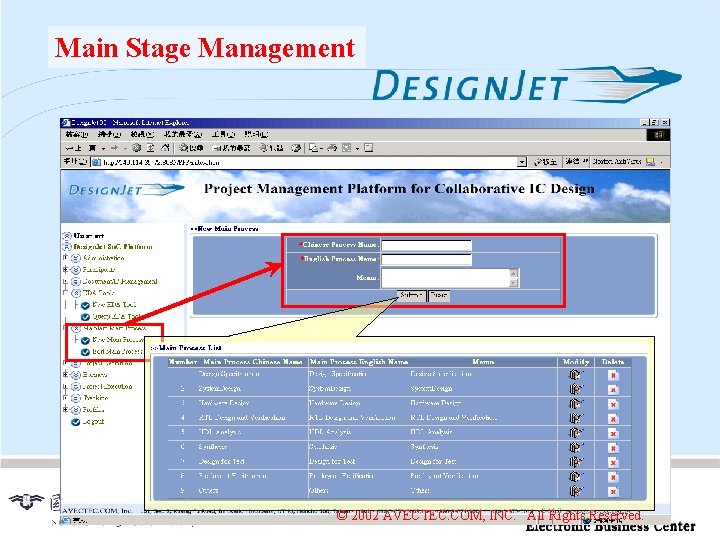This screenshot has height=540, width=720.
Task: Open the second (Edit) browser menu
Action: (x=109, y=134)
